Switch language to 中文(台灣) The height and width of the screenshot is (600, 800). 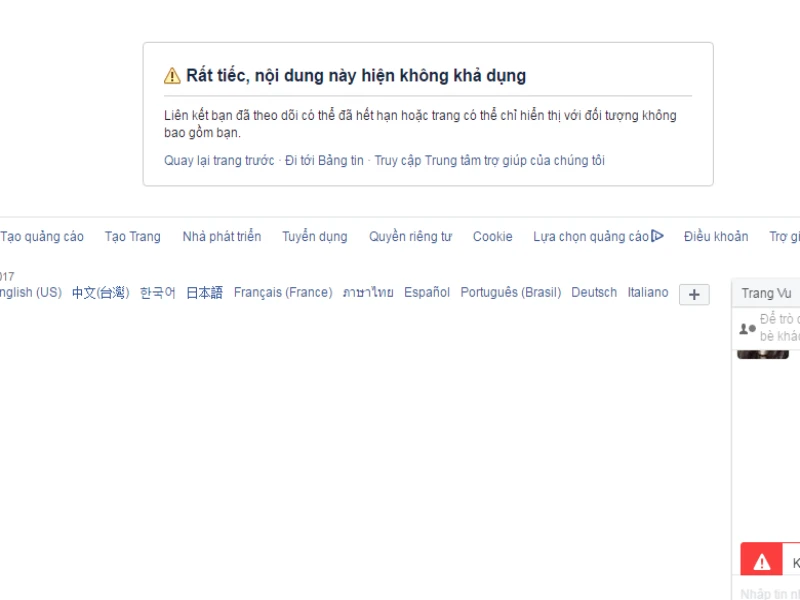pyautogui.click(x=101, y=292)
